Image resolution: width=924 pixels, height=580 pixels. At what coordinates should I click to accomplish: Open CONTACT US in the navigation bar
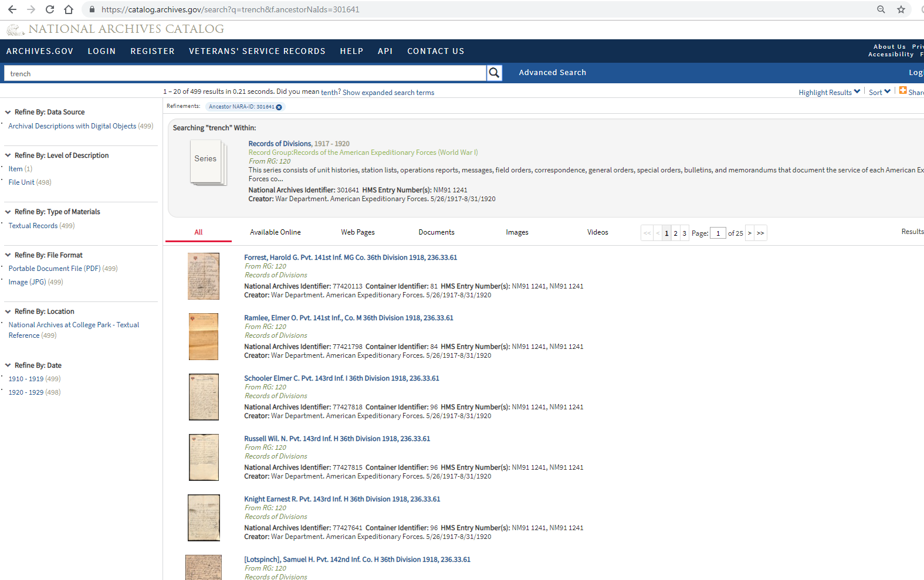click(436, 51)
